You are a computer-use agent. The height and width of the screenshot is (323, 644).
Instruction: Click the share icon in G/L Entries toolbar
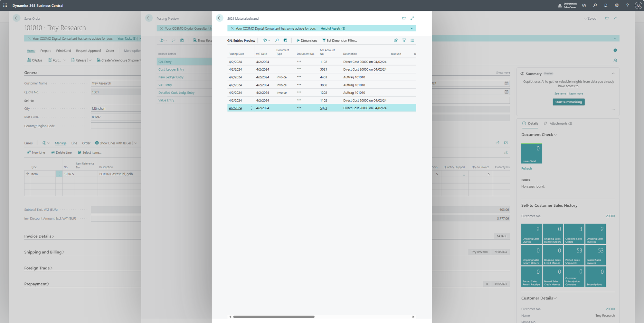click(x=396, y=41)
